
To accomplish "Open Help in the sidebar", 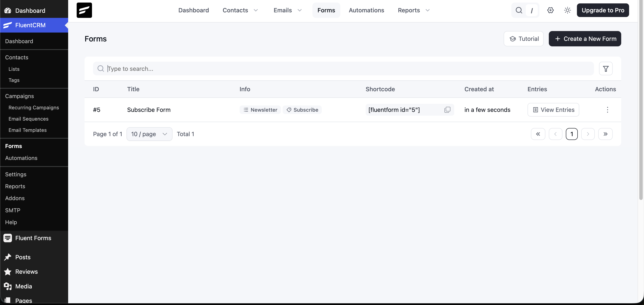I will (11, 222).
